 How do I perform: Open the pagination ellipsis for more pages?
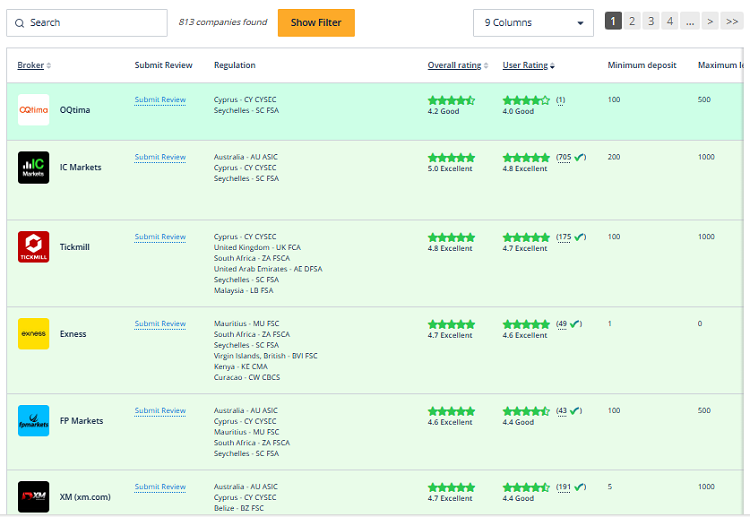[x=690, y=21]
